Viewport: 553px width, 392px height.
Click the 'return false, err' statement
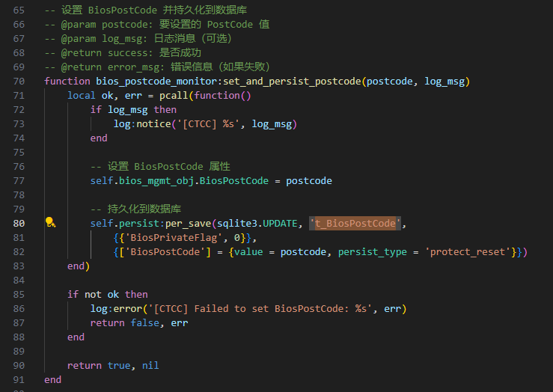click(138, 322)
